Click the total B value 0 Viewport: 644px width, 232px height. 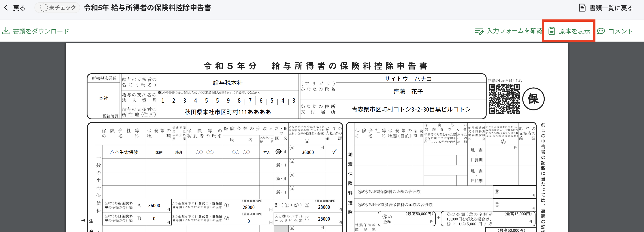[x=154, y=219]
